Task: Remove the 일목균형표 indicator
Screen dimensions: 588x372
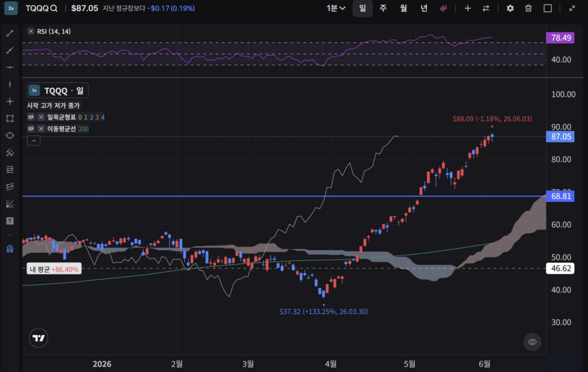Action: pos(41,117)
